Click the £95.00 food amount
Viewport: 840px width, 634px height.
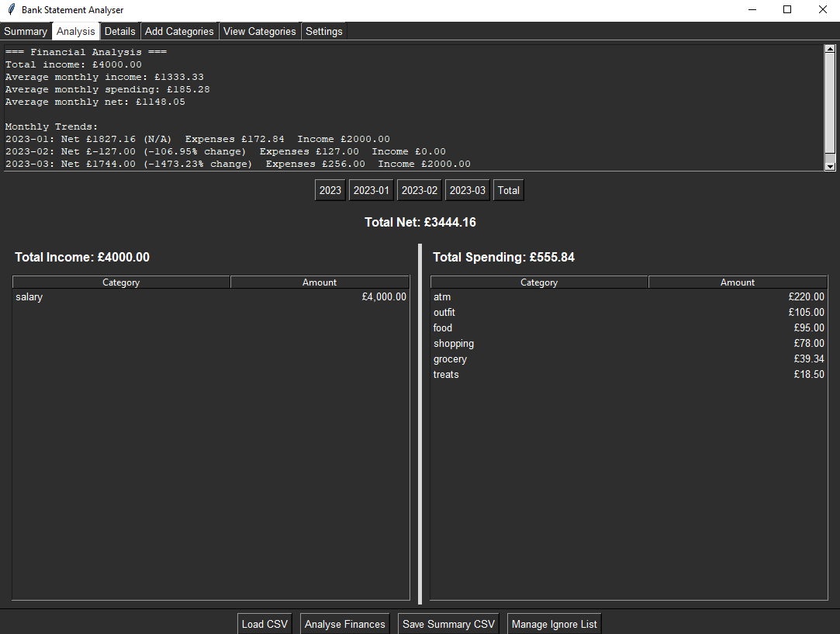(x=809, y=328)
